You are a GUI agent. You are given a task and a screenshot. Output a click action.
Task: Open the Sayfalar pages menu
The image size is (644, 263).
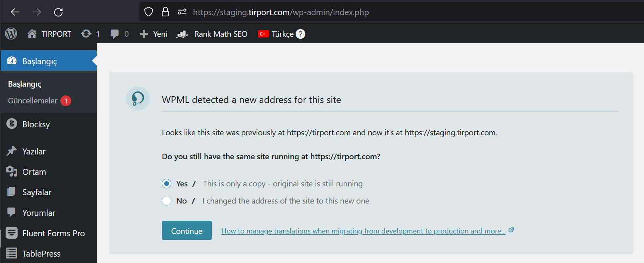point(37,192)
